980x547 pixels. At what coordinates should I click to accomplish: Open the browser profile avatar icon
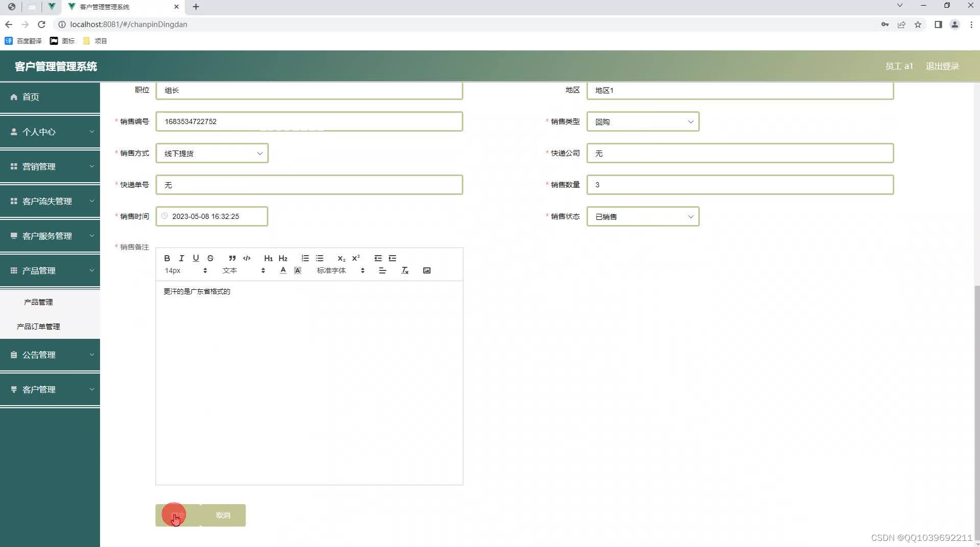point(954,24)
